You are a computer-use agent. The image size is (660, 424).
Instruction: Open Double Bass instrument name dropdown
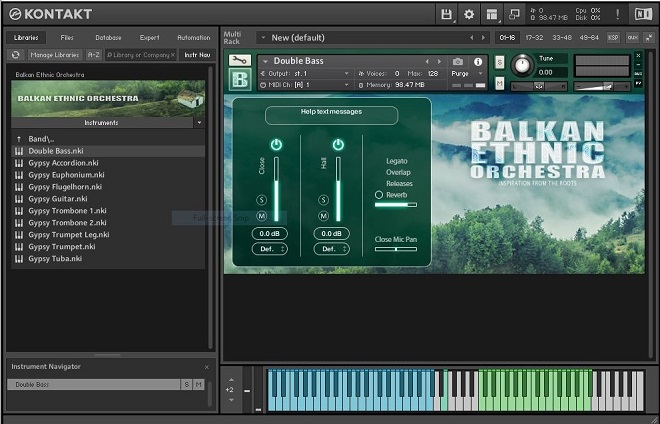tap(265, 61)
